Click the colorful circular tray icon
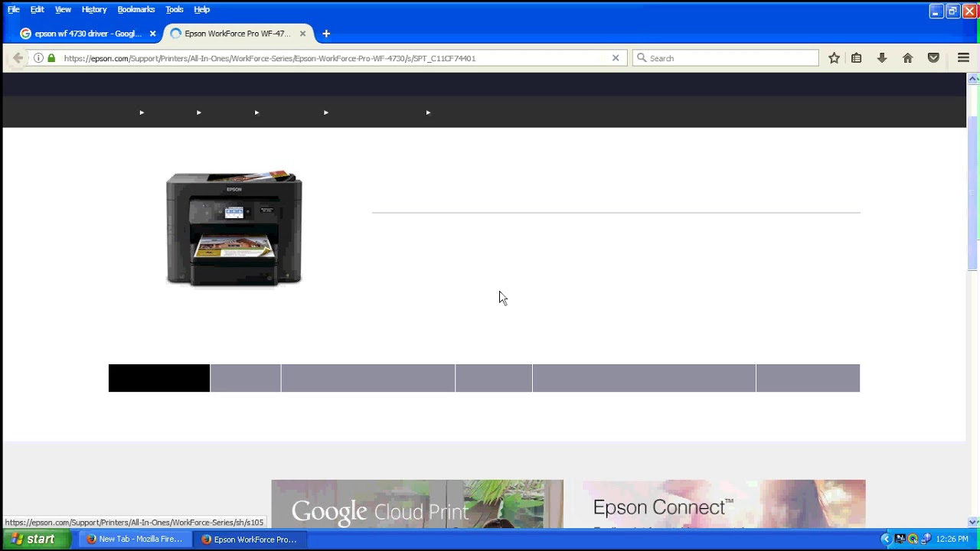Screen dimensions: 980x551 [x=913, y=539]
